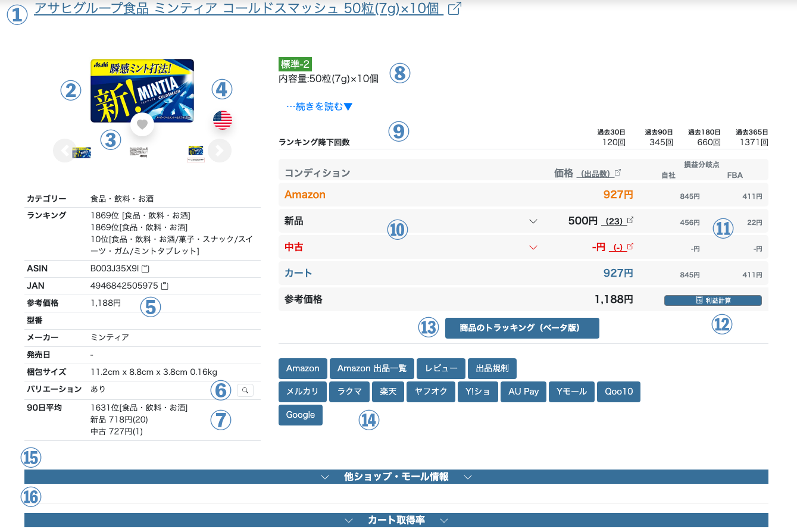Click the (出品数) header link
Screen dimensions: 797x532
tap(595, 174)
